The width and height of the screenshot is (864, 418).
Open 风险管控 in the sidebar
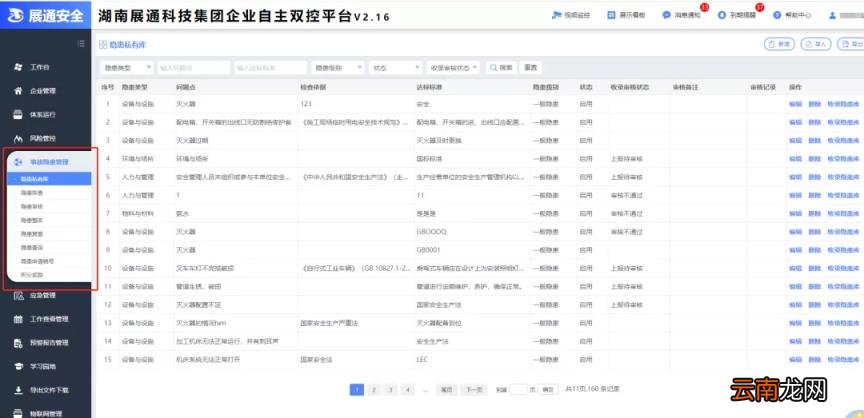(42, 138)
